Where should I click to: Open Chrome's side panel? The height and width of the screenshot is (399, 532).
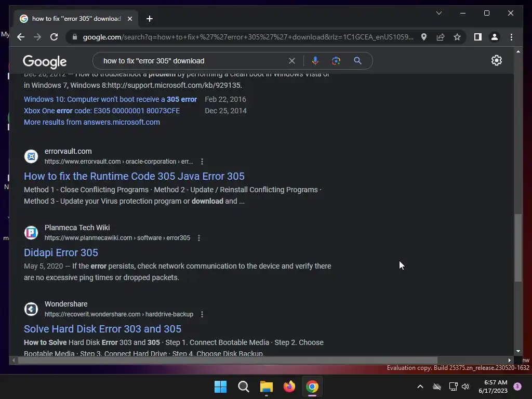478,37
